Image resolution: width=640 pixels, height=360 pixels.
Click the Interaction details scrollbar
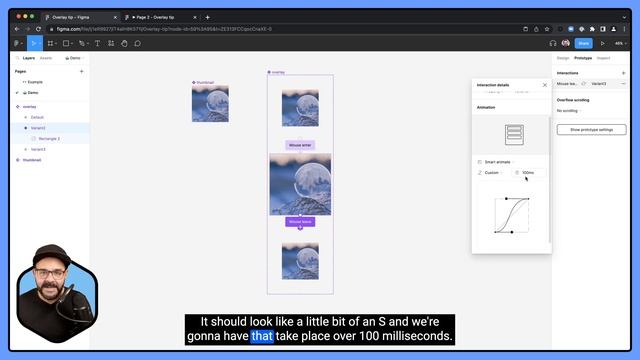(550, 180)
